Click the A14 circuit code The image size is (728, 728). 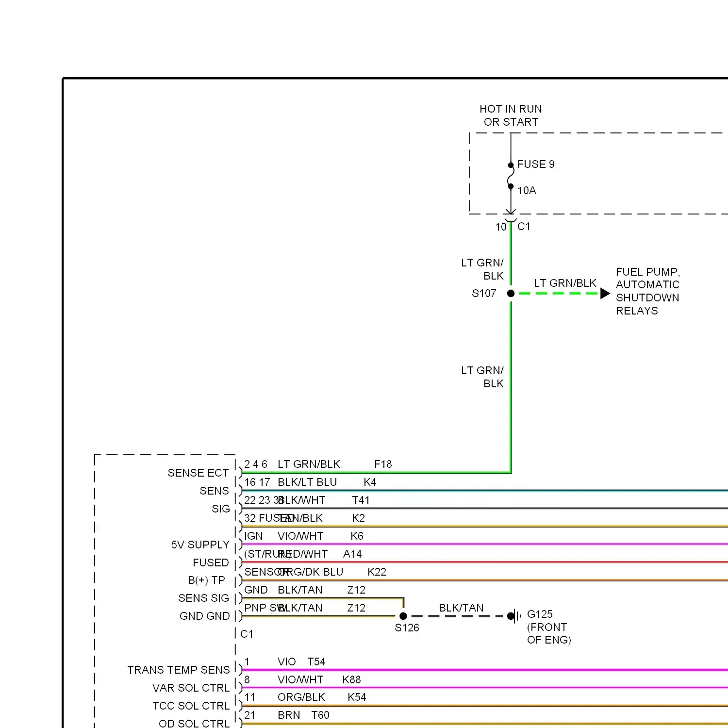pyautogui.click(x=352, y=554)
